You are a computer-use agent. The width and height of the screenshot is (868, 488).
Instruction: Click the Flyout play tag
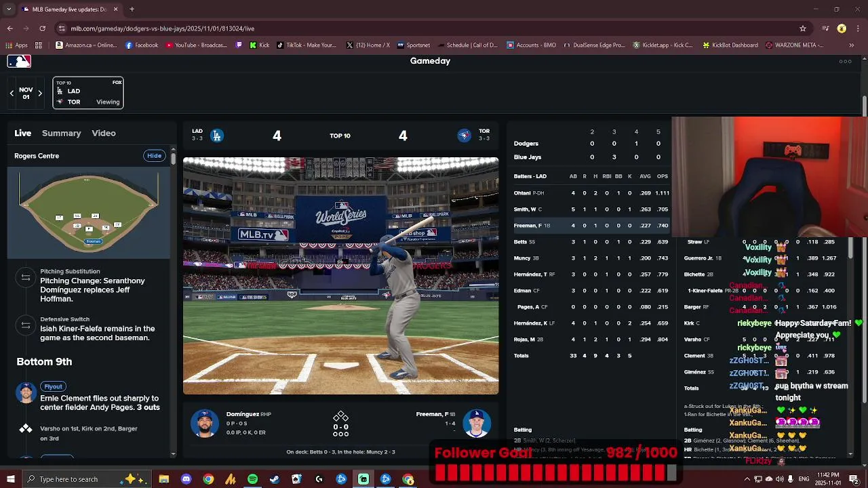pos(53,386)
